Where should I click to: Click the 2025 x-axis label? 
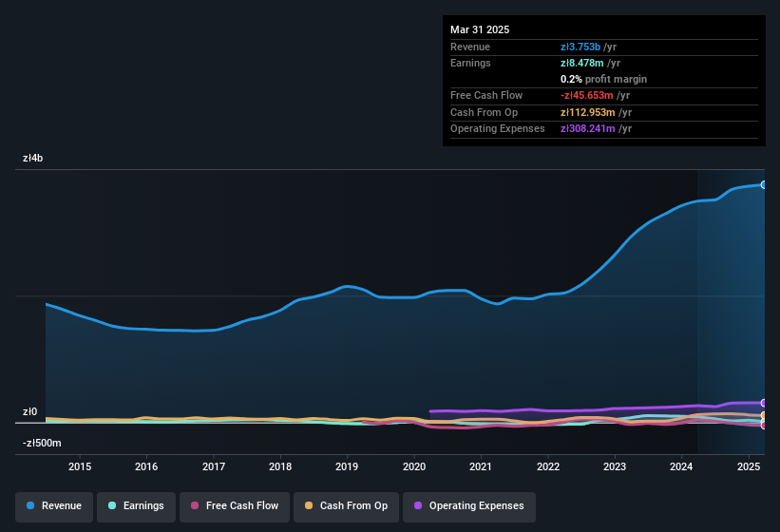[x=748, y=466]
